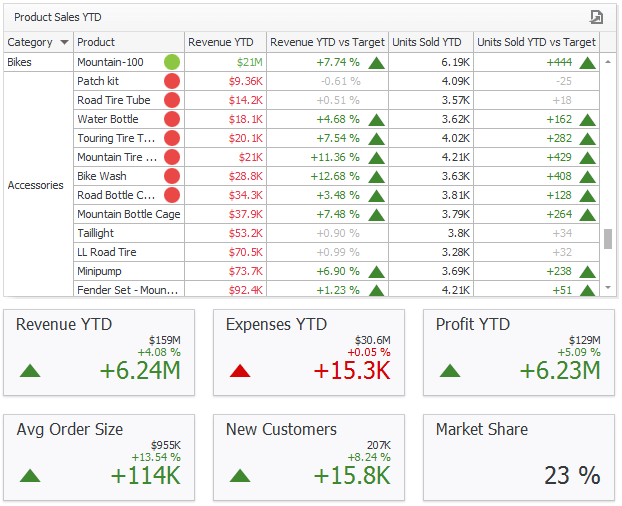Click the red triangle on Expenses YTD card
This screenshot has height=506, width=622.
point(241,371)
